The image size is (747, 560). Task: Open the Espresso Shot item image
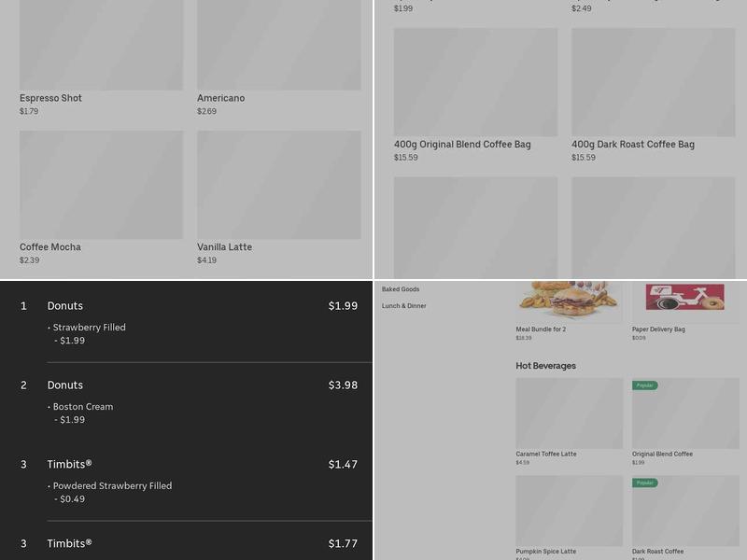click(x=101, y=45)
